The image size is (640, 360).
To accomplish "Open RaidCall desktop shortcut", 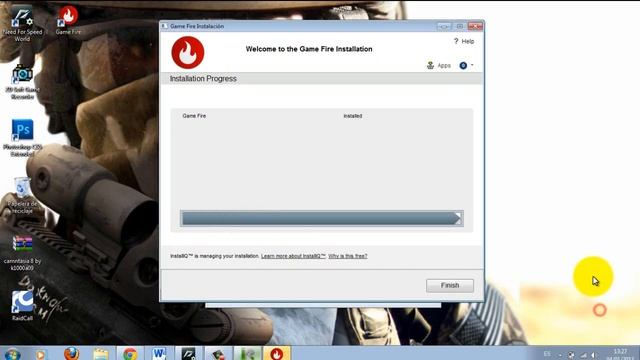I will tap(22, 306).
